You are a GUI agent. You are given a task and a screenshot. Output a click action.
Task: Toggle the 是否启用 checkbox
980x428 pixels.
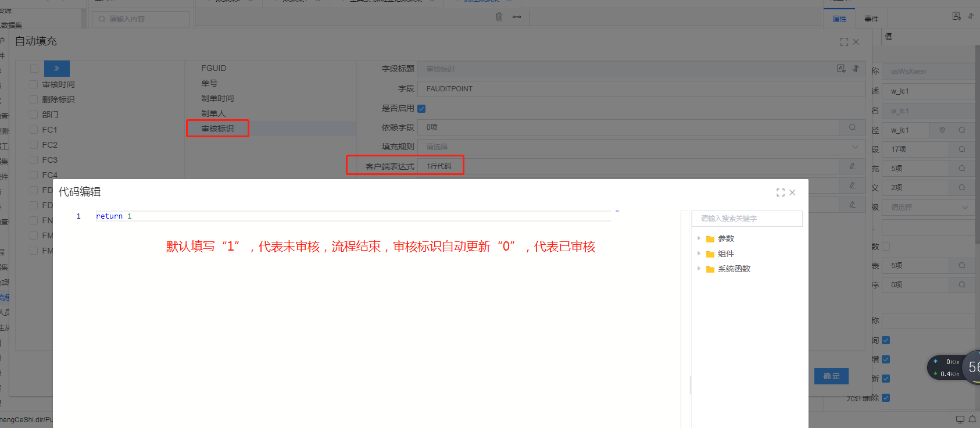tap(421, 109)
